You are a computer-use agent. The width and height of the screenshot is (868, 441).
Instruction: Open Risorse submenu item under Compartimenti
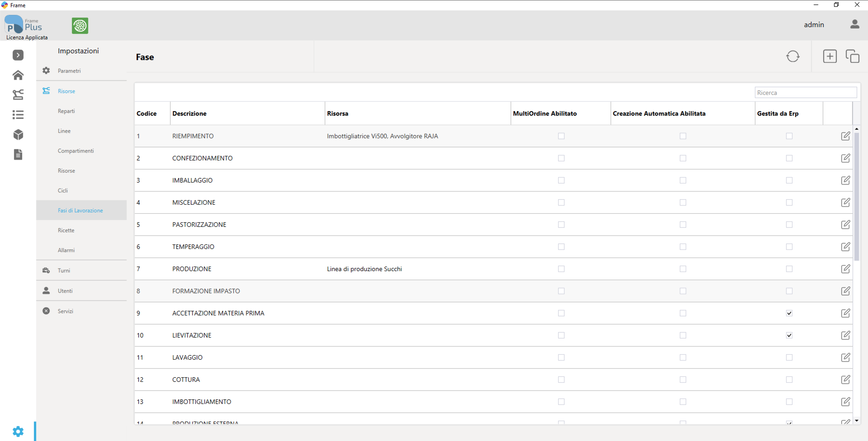tap(82, 171)
